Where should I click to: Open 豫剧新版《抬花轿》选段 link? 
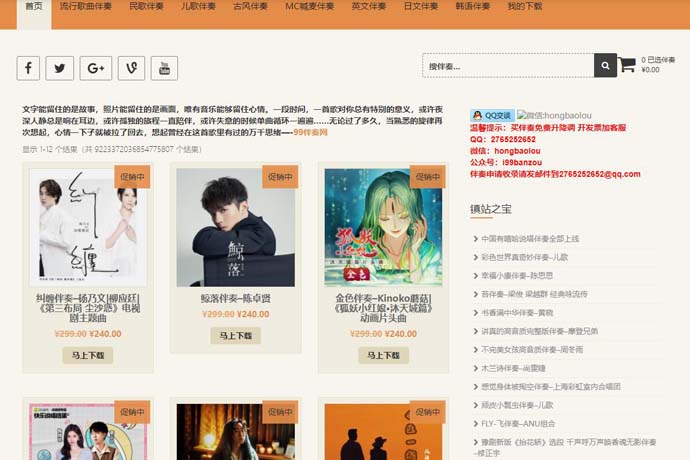tap(565, 447)
